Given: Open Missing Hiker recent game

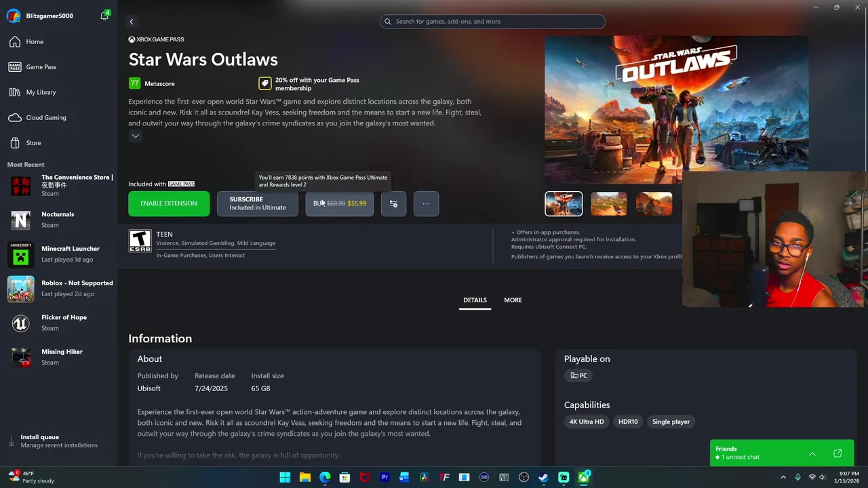Looking at the screenshot, I should (x=60, y=357).
